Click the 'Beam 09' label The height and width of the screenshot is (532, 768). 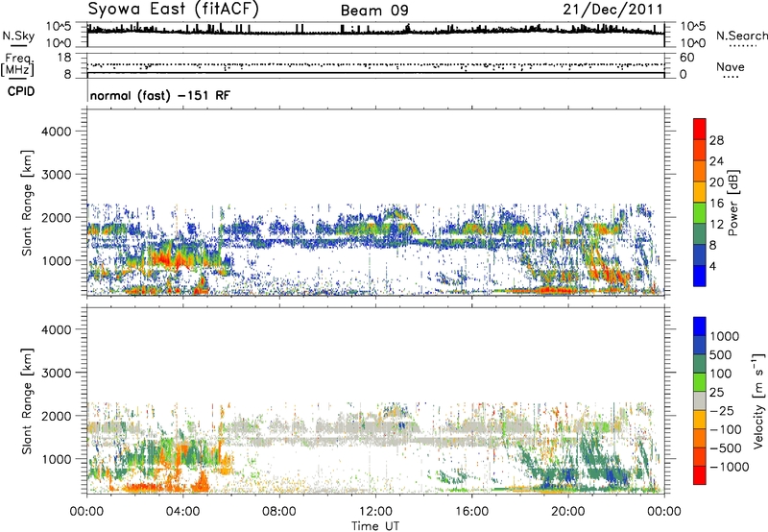374,11
